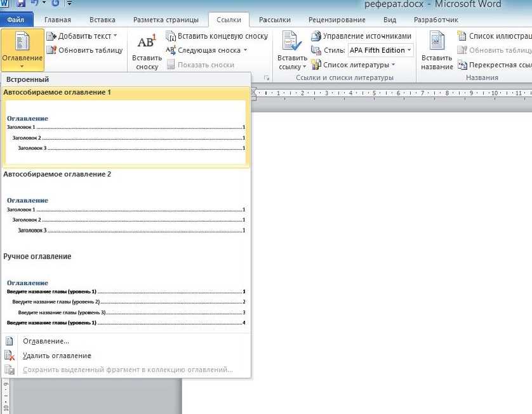
Task: Click the Save icon in quick access toolbar
Action: tap(20, 4)
